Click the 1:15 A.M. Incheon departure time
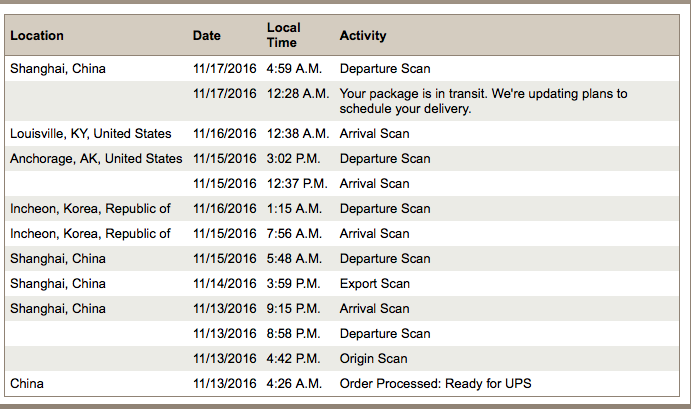The height and width of the screenshot is (417, 695). pos(294,209)
